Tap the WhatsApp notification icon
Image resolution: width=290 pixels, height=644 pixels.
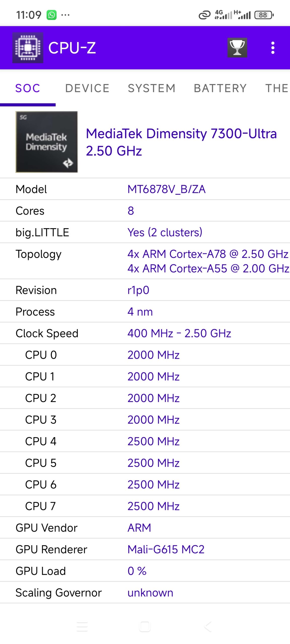[51, 15]
